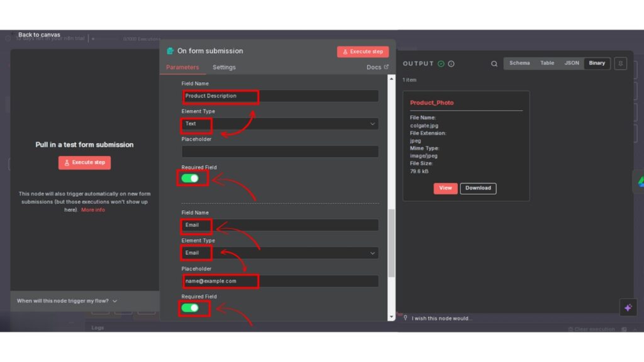
Task: Toggle Required Field for the Email field
Action: (190, 308)
